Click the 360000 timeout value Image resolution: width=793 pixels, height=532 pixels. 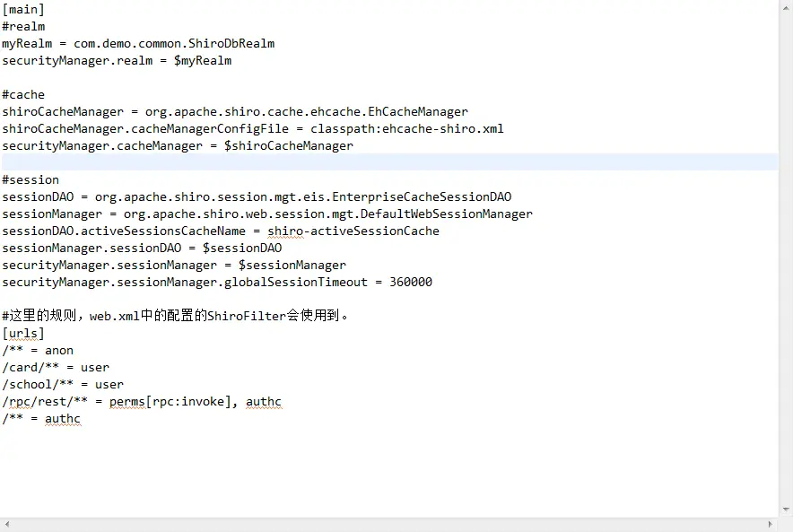coord(411,282)
